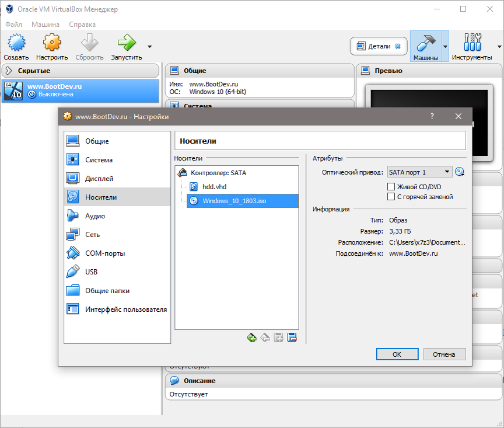Click the Windows 10 (64-bit) OS text
This screenshot has width=504, height=428.
click(x=218, y=92)
